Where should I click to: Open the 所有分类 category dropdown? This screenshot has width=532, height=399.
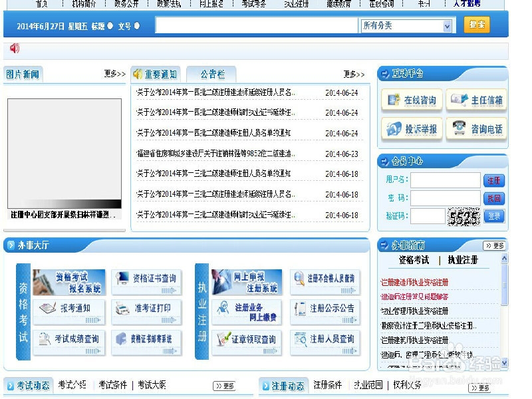click(x=406, y=25)
